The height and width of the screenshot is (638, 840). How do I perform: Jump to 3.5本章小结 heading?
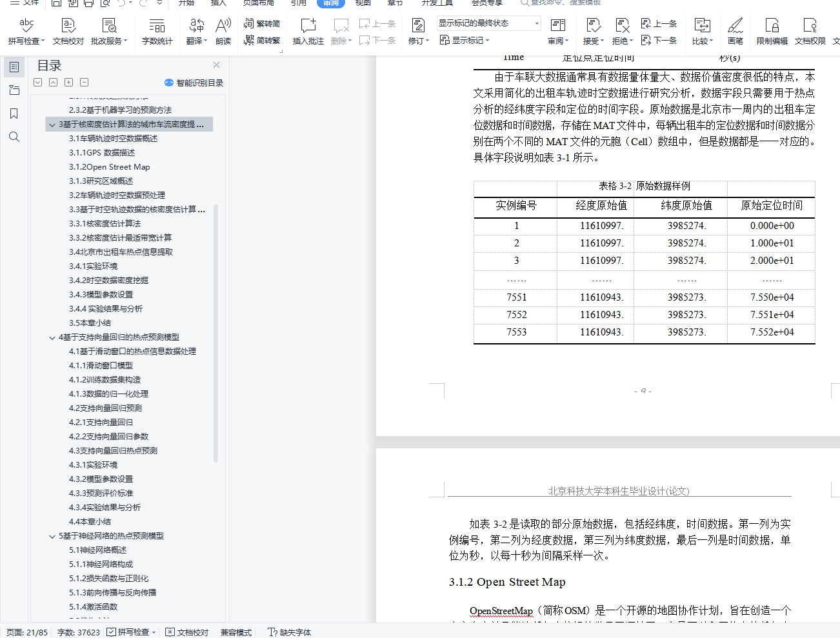pos(90,323)
